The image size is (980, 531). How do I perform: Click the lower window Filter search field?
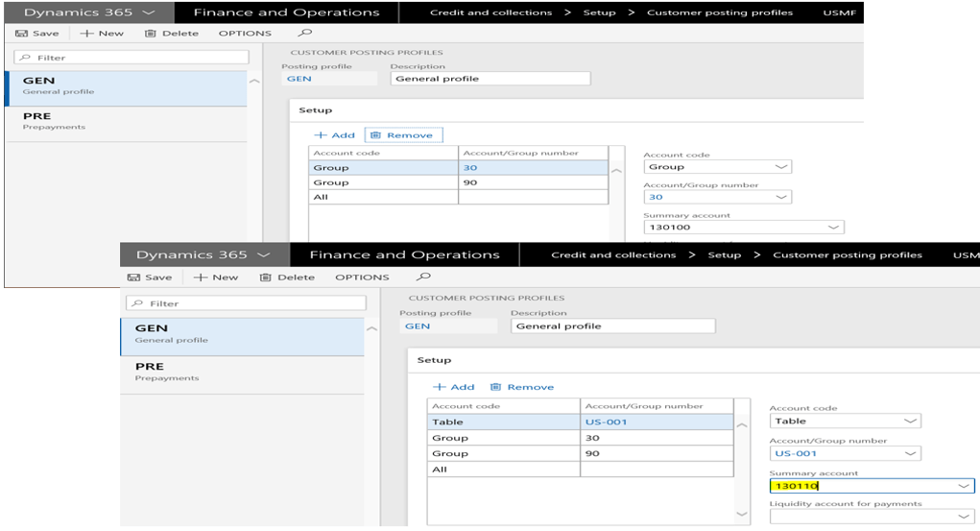(246, 303)
